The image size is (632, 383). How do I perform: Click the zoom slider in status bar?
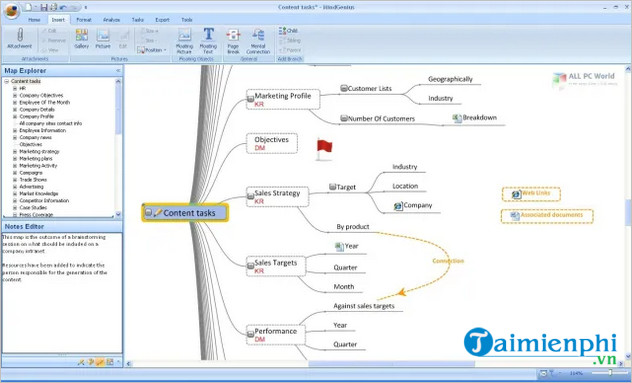pyautogui.click(x=610, y=373)
